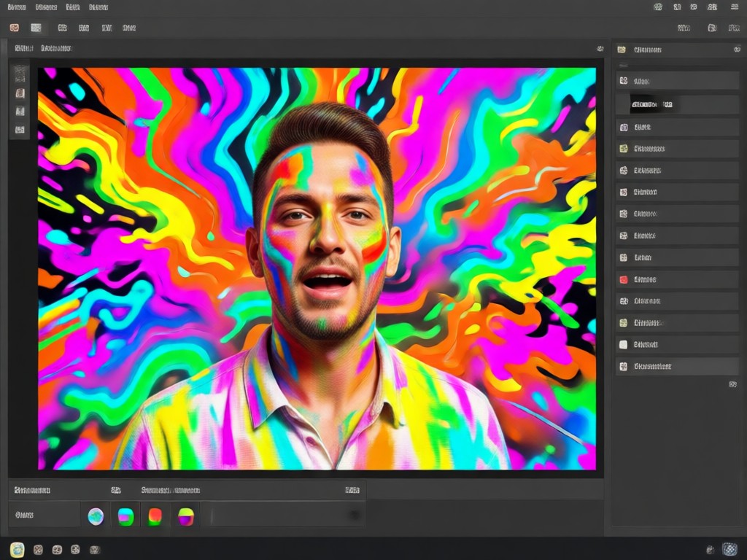Click the icon at the right end of document tab bar
The width and height of the screenshot is (747, 560).
point(600,49)
